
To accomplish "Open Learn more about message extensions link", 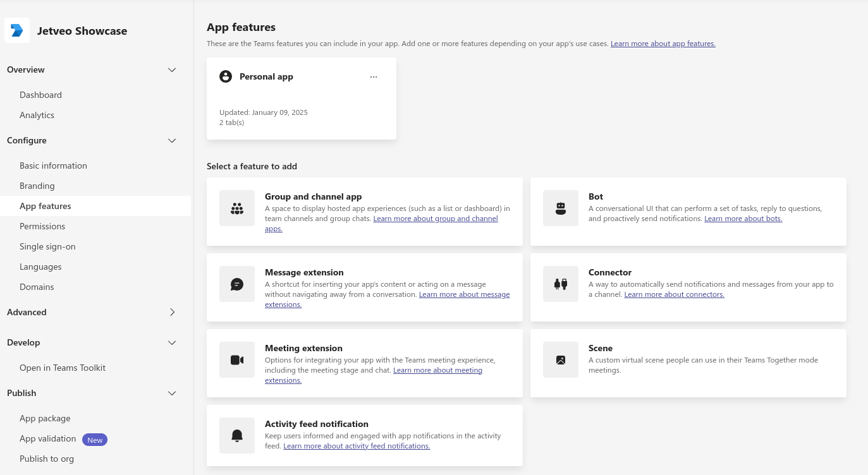I will [464, 294].
